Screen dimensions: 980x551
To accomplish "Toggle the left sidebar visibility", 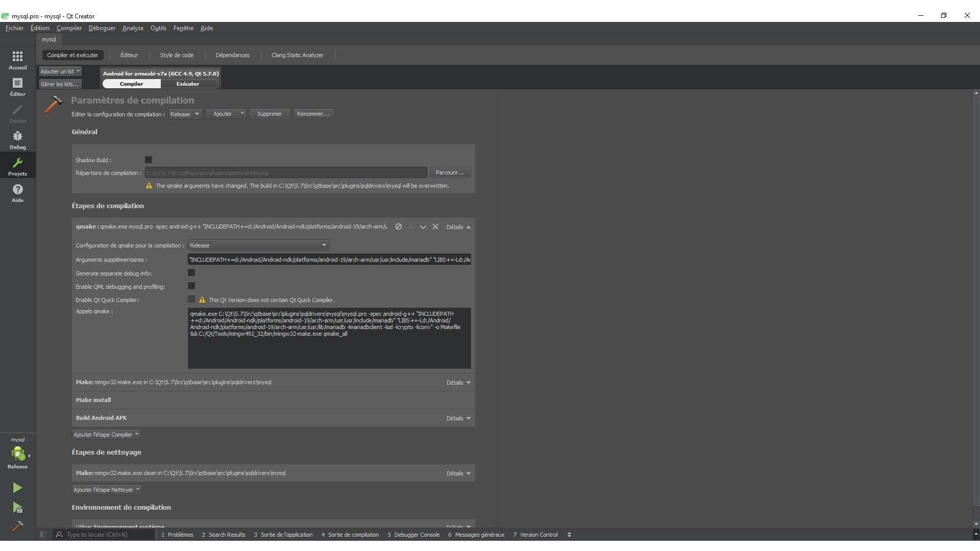I will point(43,535).
